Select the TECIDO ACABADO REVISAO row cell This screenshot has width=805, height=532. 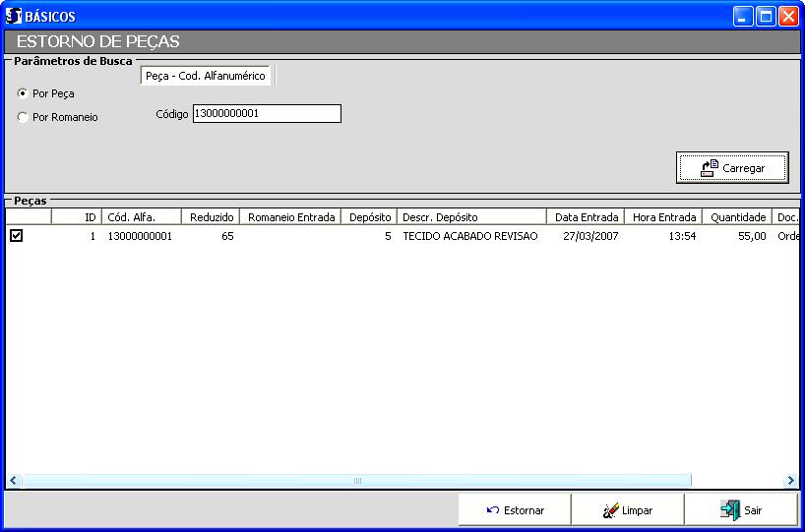470,237
